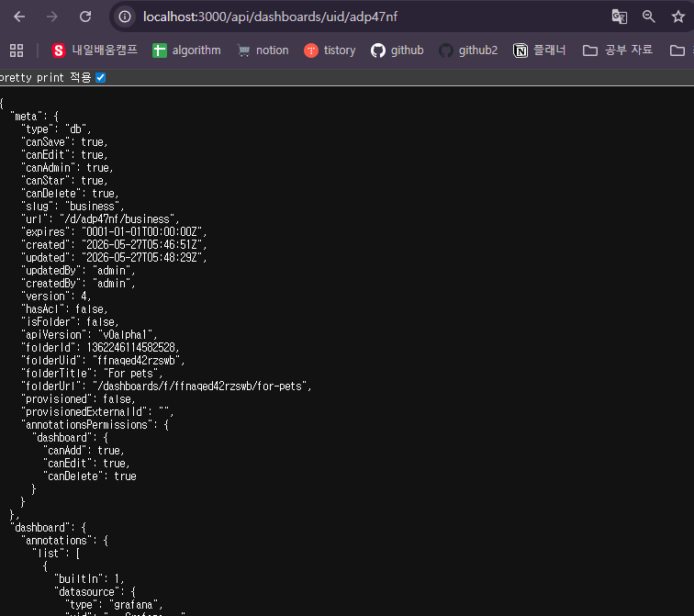This screenshot has height=616, width=694.
Task: Click the "canSave": true line
Action: 64,142
